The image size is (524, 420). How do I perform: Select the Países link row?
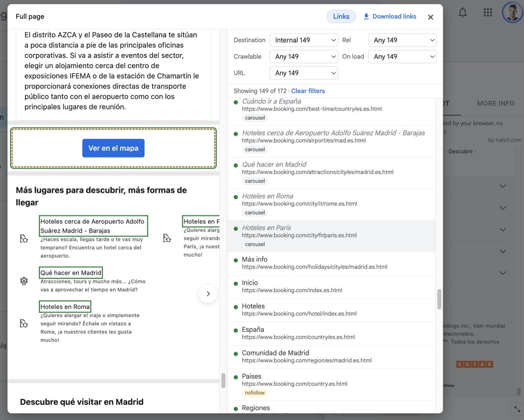pyautogui.click(x=331, y=384)
